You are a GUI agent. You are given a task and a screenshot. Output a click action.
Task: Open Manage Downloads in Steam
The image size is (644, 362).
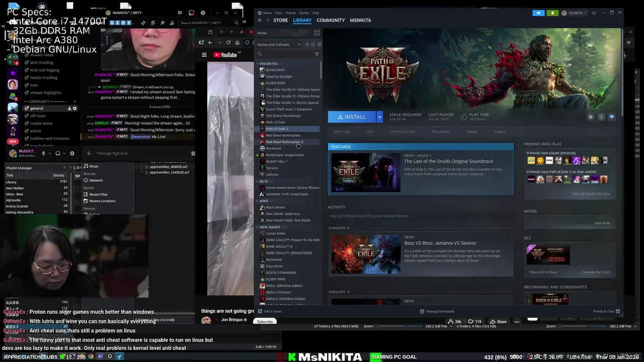click(437, 311)
